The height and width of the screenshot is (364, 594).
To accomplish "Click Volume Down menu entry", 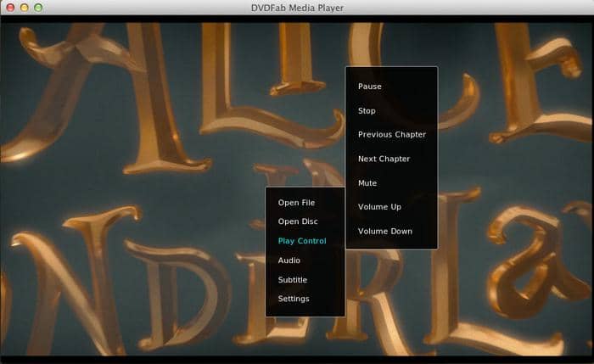I will 385,231.
